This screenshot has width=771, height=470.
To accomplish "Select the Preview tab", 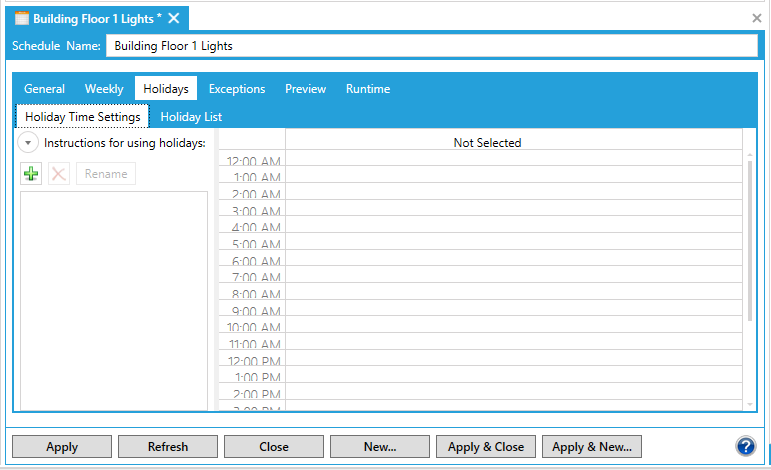I will [x=305, y=89].
